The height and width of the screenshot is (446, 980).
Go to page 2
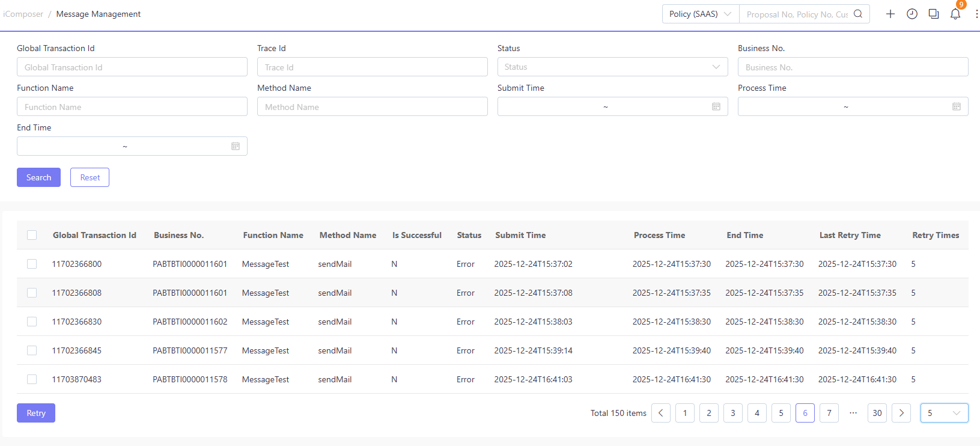pos(709,413)
